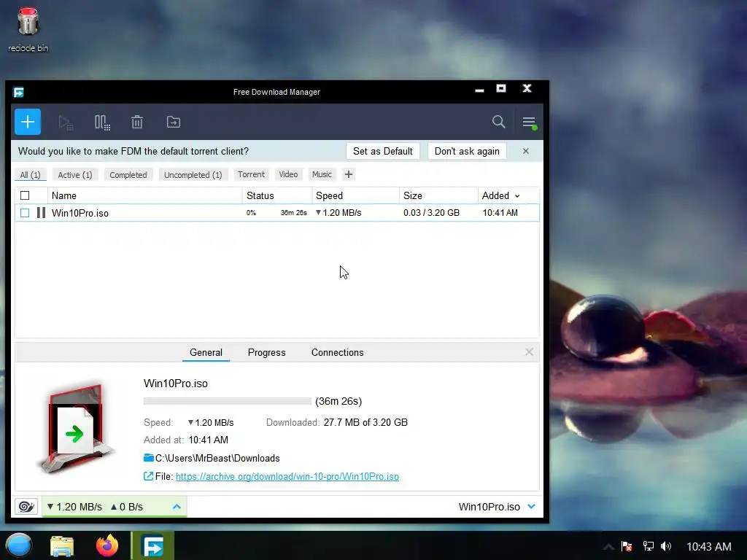Switch to the Connections details tab
The height and width of the screenshot is (560, 747).
point(337,352)
